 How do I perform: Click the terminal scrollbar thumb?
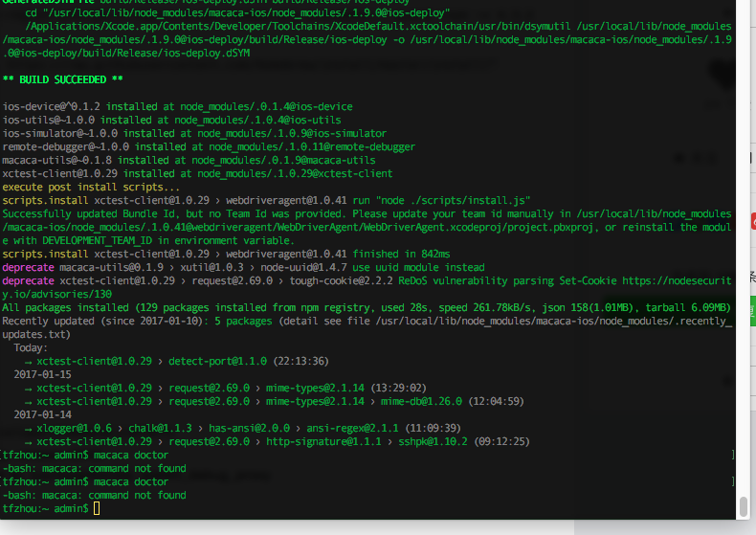743,506
